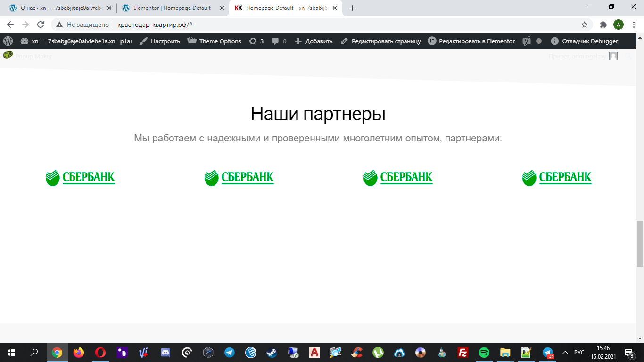Click the first Сбербанк partner logo

pyautogui.click(x=80, y=178)
